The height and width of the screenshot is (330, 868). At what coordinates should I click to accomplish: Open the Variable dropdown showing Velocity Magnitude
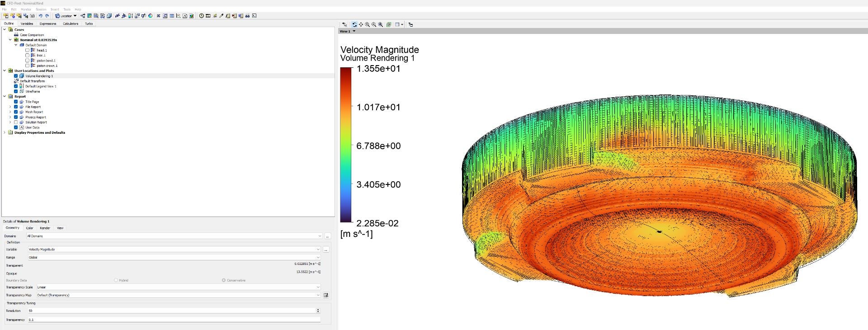click(174, 249)
